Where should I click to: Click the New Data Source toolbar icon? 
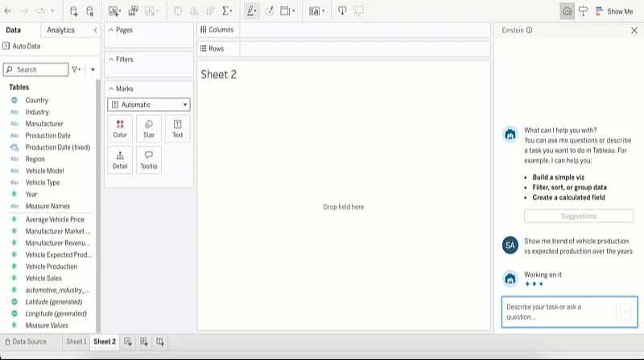point(74,11)
